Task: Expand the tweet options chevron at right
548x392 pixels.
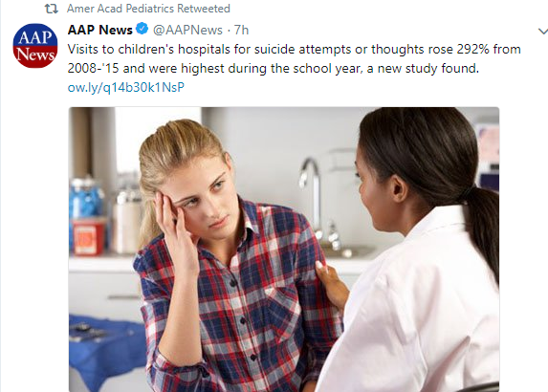Action: click(x=543, y=32)
